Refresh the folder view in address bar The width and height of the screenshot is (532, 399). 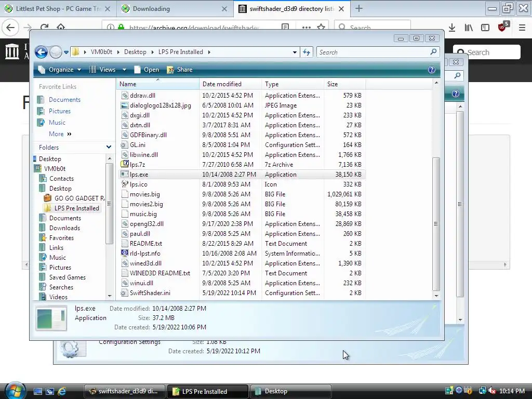307,52
